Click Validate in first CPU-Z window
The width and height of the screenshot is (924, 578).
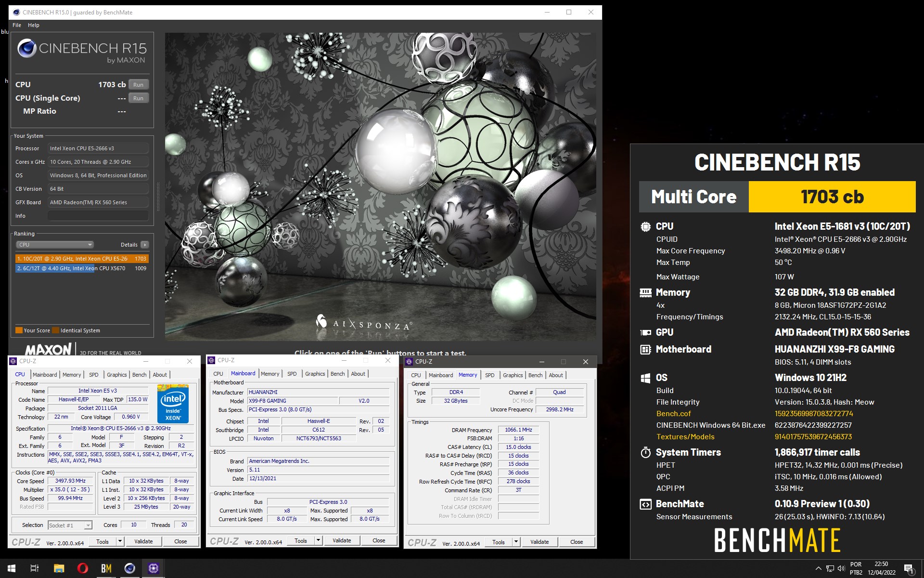point(143,541)
